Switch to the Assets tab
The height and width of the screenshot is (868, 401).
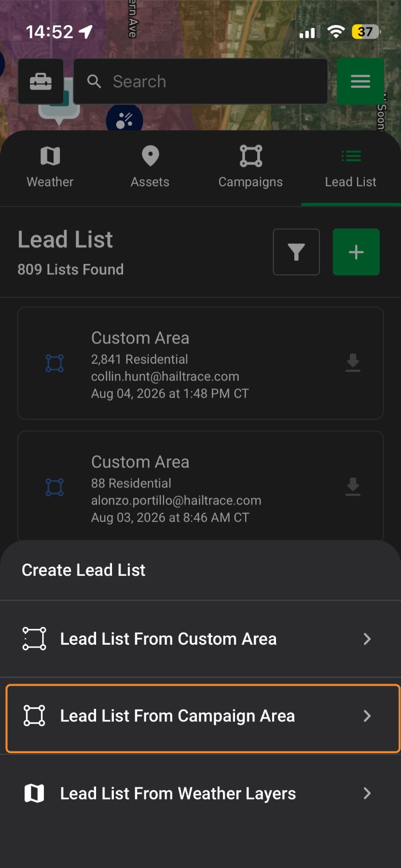pos(150,167)
